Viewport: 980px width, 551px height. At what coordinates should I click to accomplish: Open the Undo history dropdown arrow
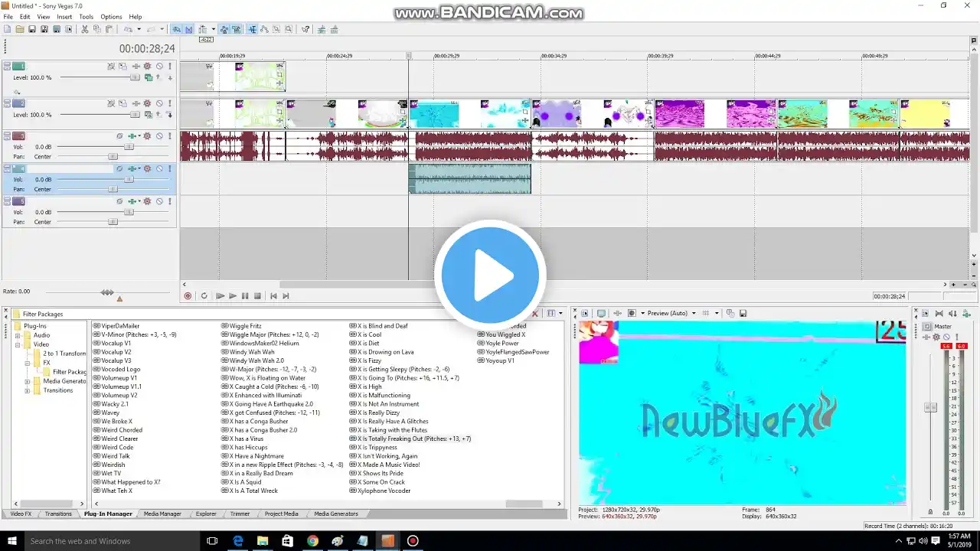(x=139, y=29)
